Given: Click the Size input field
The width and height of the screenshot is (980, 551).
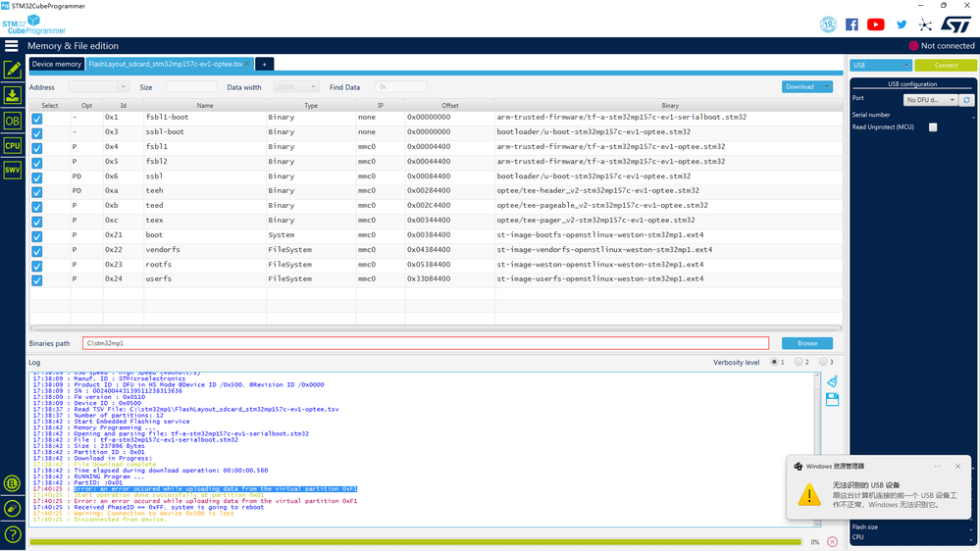Looking at the screenshot, I should pyautogui.click(x=191, y=87).
